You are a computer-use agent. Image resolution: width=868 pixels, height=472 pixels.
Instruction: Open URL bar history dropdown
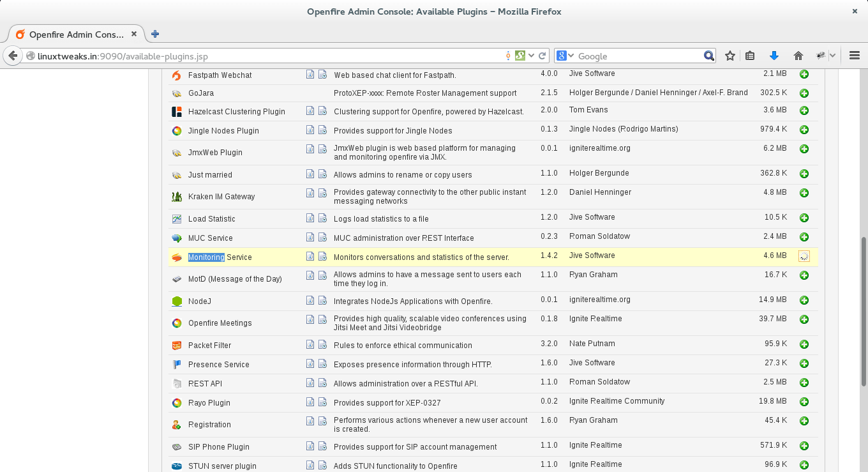click(531, 56)
